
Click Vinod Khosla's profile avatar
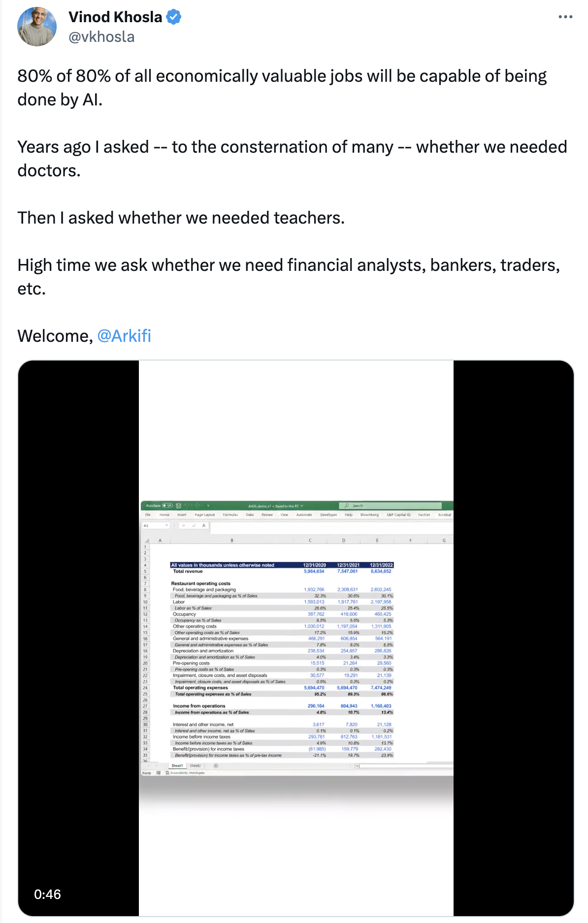[37, 27]
